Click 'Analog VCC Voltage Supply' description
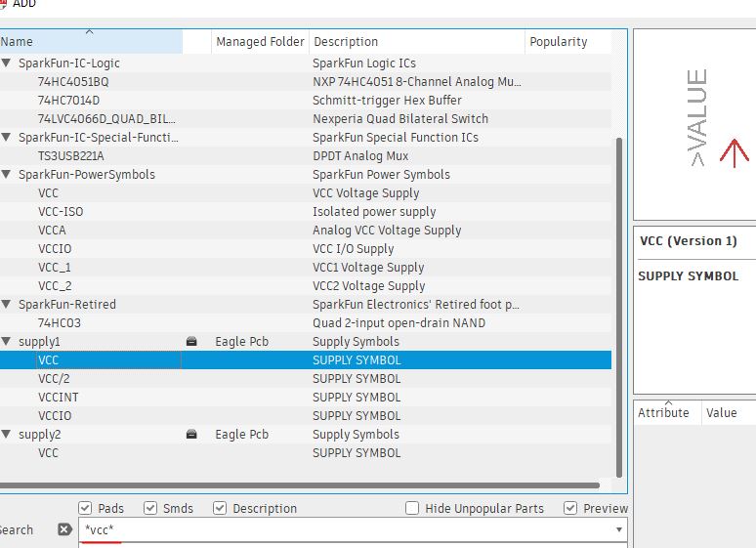This screenshot has width=756, height=548. click(x=387, y=231)
